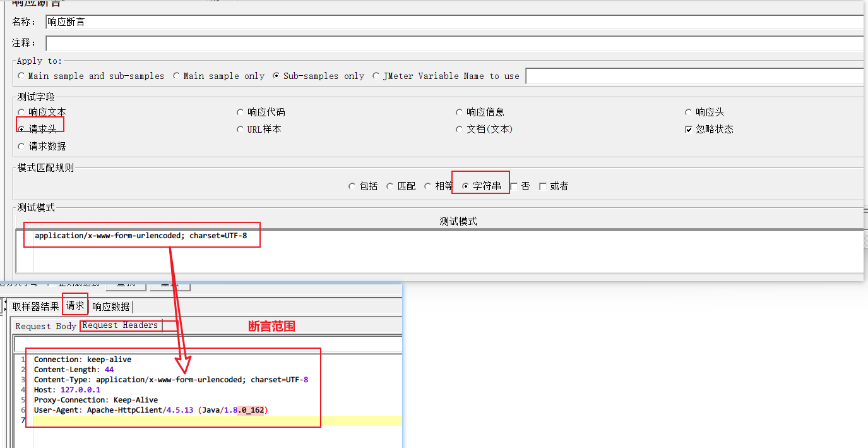Click the 'User-Agent: Apache-HttpClient' header line
Screen dimensions: 868x448
click(152, 410)
